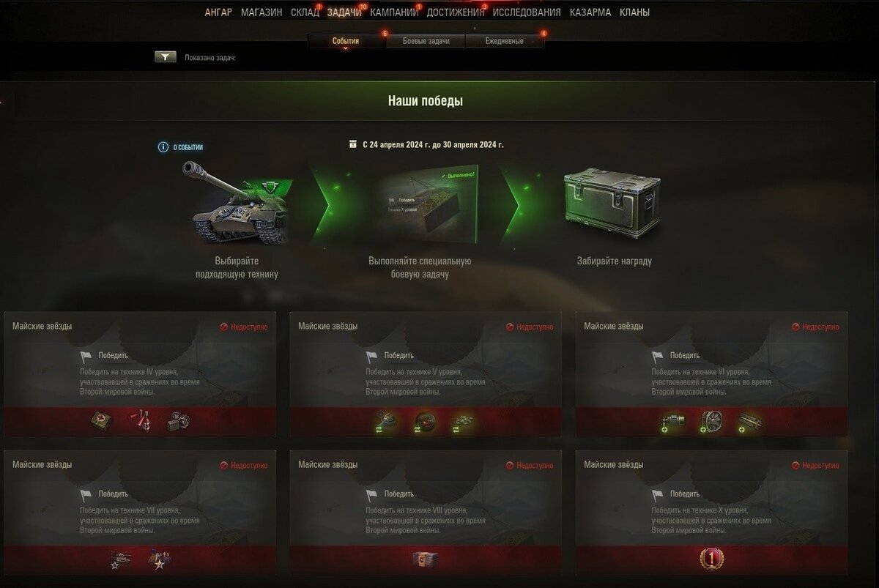The image size is (879, 588).
Task: Switch to the 'Боевые задачи' tab
Action: pos(426,41)
